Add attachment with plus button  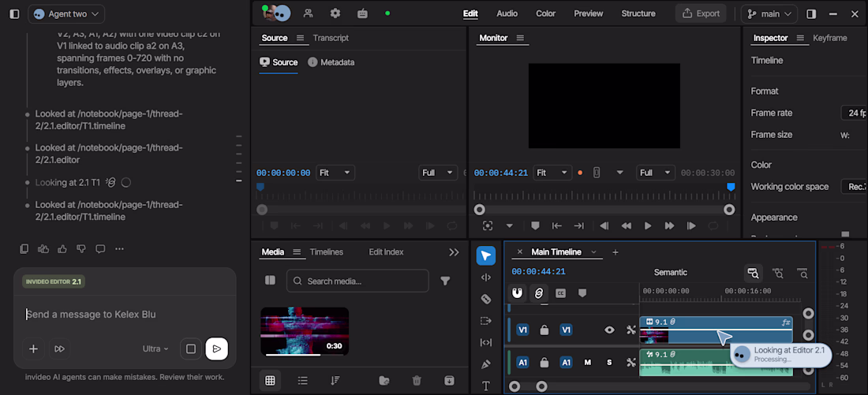33,348
